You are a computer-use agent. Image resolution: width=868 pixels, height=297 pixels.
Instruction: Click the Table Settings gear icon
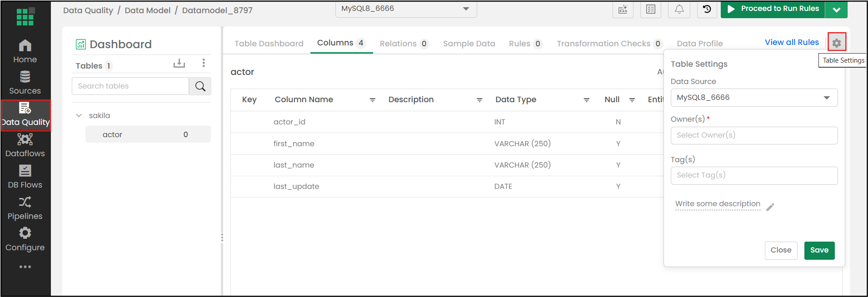click(836, 43)
